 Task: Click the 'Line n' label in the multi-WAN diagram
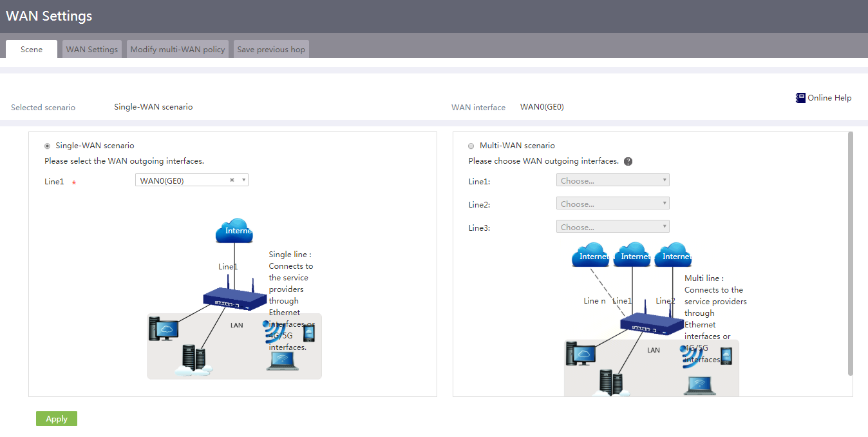point(594,301)
